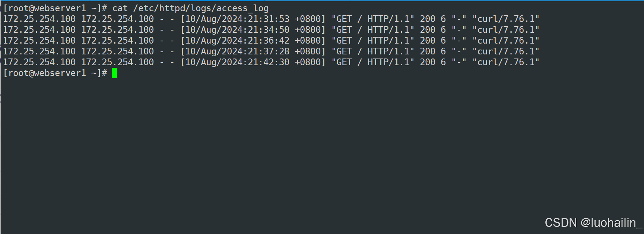Screen dimensions: 644x234
Task: Click the green terminal cursor block
Action: tap(115, 73)
